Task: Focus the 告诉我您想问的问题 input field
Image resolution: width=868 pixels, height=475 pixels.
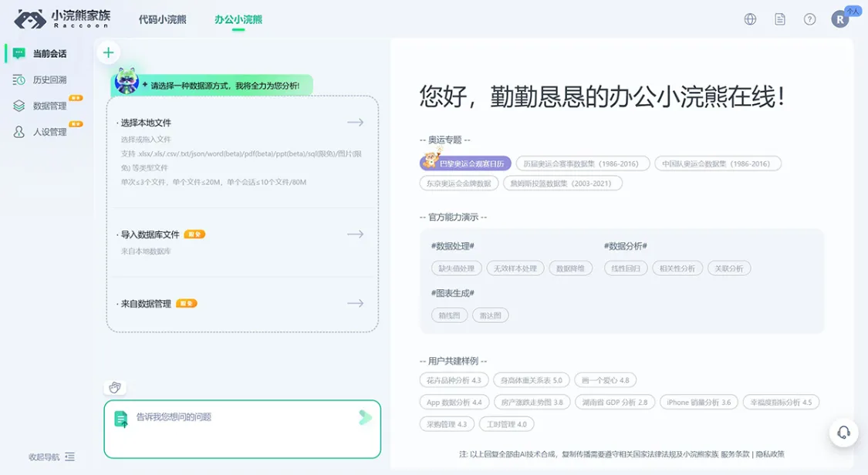Action: coord(242,429)
